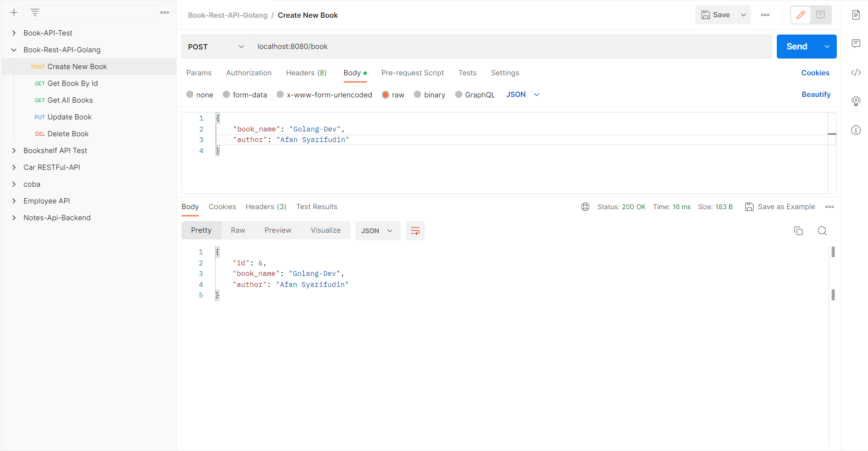The image size is (868, 451).
Task: Click the Send button
Action: 797,47
